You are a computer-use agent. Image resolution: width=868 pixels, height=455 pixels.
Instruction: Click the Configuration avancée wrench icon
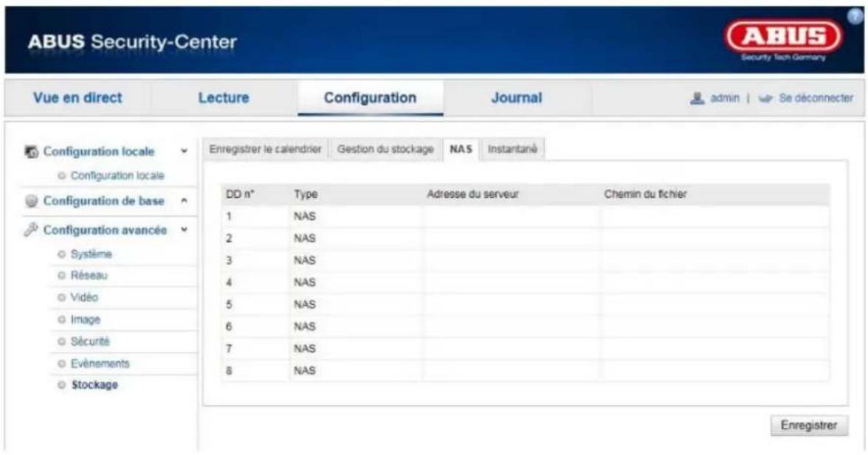[30, 229]
